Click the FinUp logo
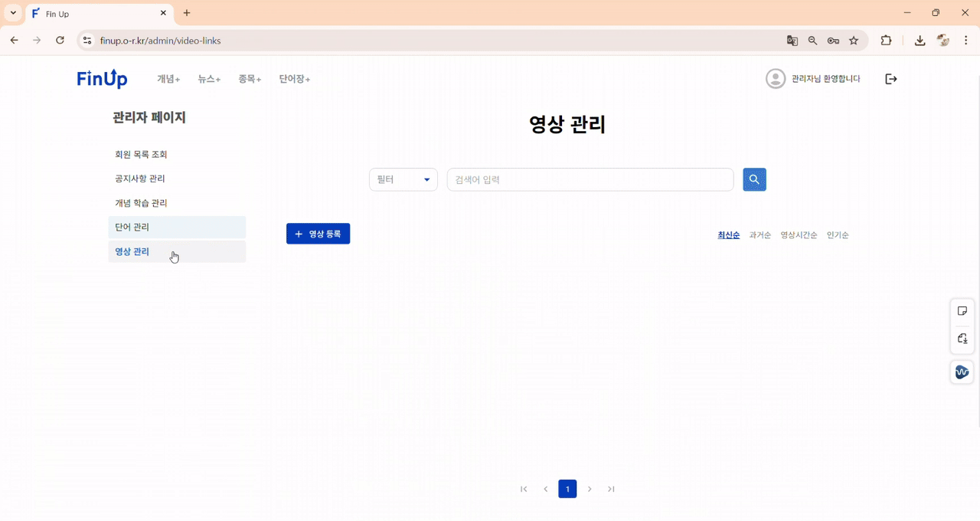This screenshot has height=521, width=980. [x=102, y=78]
